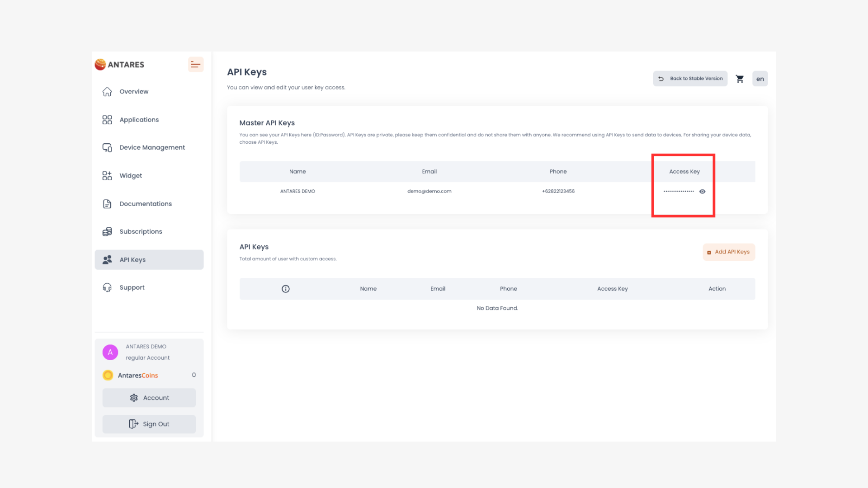Click the Add API Keys button
The width and height of the screenshot is (868, 488).
pos(729,252)
